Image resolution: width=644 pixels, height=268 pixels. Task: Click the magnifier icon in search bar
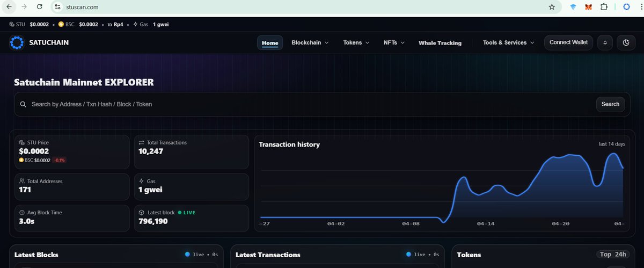(x=23, y=104)
